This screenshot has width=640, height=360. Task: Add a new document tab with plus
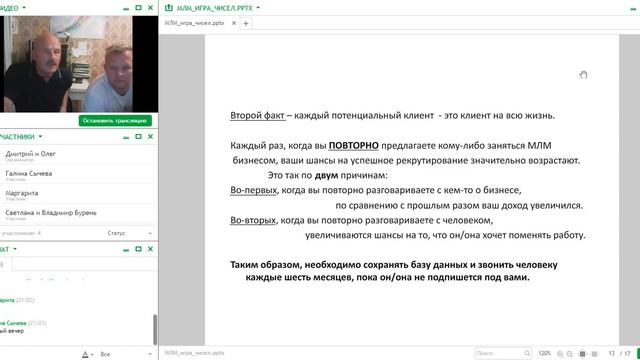tap(246, 24)
